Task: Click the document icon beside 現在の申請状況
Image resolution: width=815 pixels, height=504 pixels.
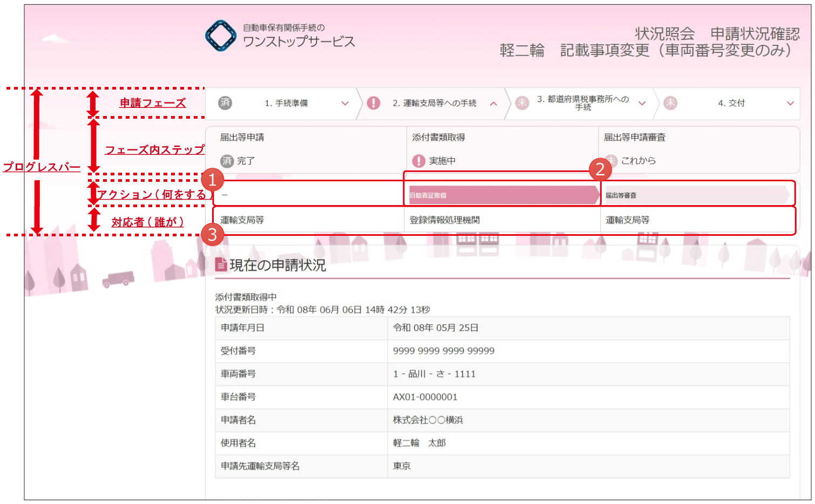Action: [x=221, y=264]
